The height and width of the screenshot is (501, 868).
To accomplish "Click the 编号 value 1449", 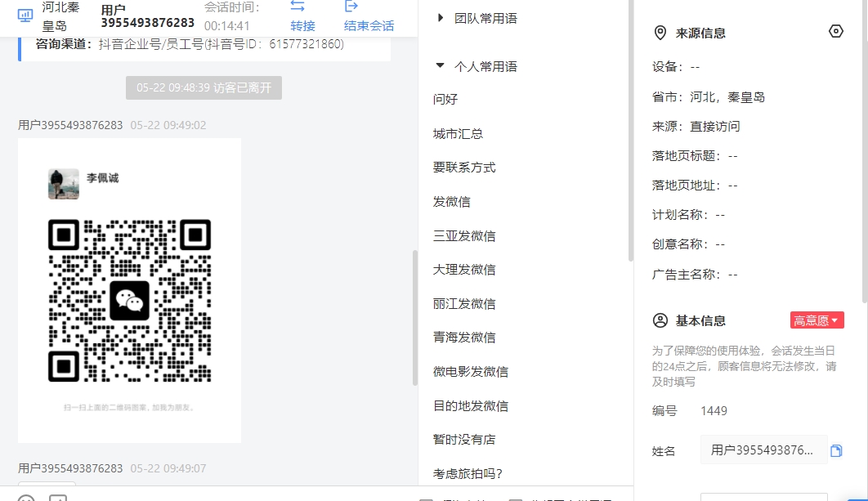I will 714,411.
